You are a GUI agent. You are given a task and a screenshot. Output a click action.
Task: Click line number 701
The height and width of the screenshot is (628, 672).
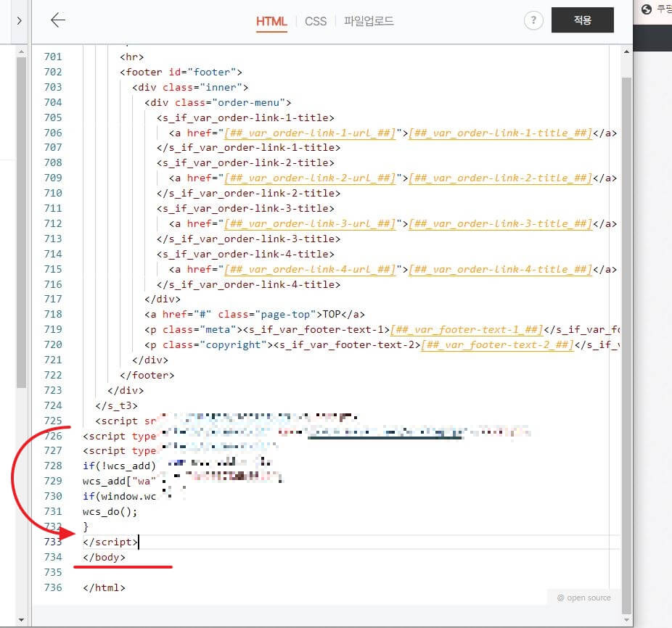(53, 57)
